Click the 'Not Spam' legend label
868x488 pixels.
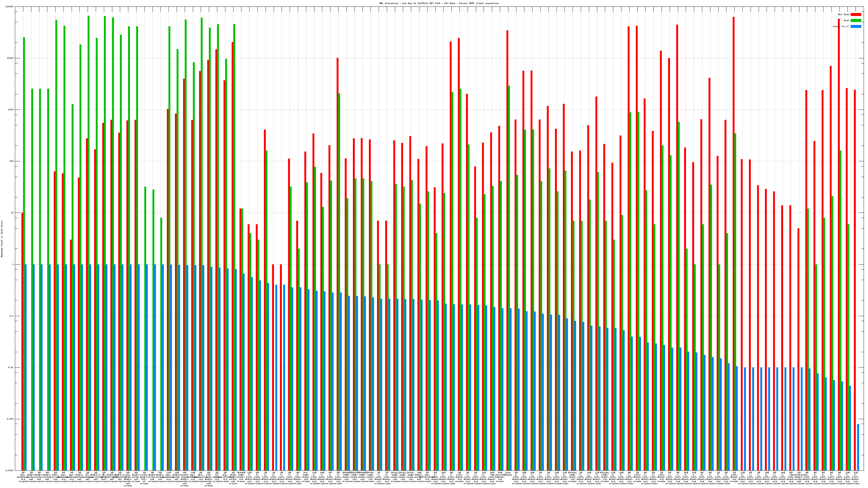pos(844,14)
